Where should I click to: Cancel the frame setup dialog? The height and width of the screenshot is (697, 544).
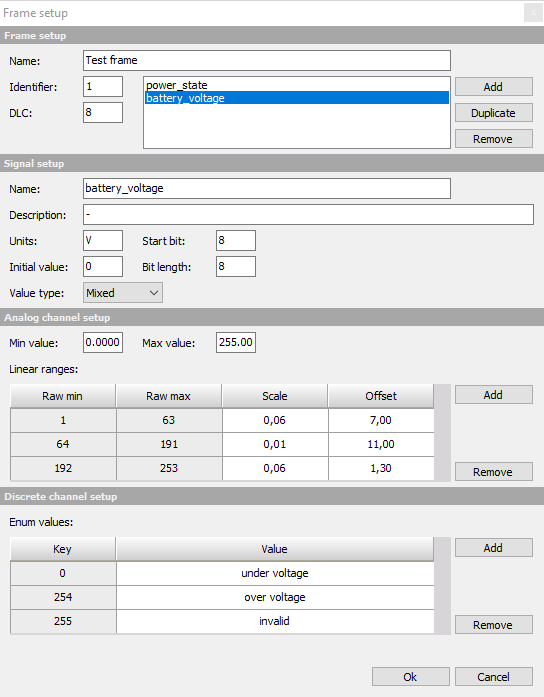[x=493, y=677]
